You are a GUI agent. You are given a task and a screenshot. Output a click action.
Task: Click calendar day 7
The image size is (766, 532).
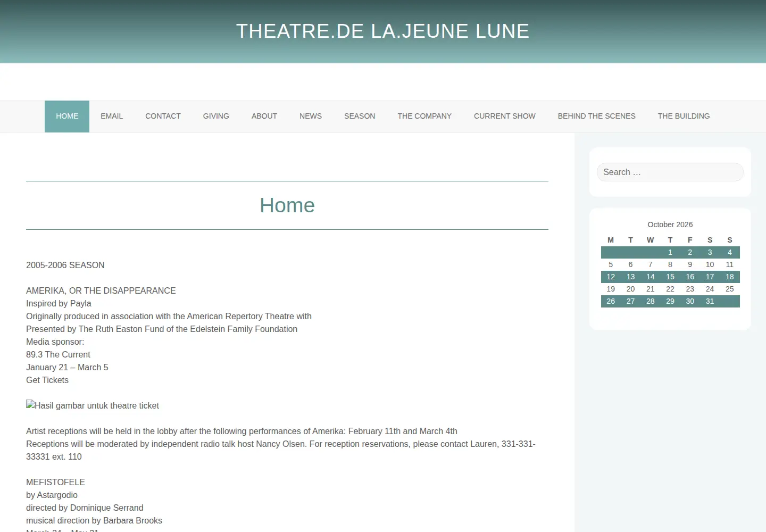(x=650, y=264)
